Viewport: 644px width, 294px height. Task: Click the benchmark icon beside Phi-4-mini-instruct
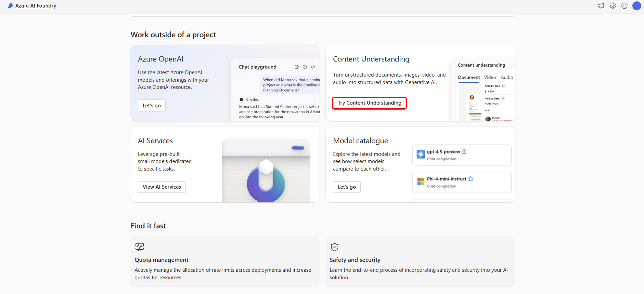(x=470, y=179)
